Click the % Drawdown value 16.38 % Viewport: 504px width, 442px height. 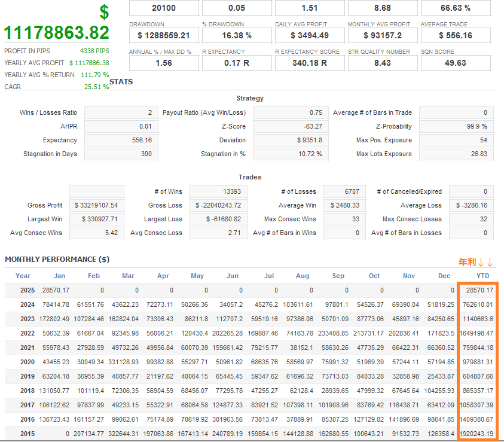point(237,35)
